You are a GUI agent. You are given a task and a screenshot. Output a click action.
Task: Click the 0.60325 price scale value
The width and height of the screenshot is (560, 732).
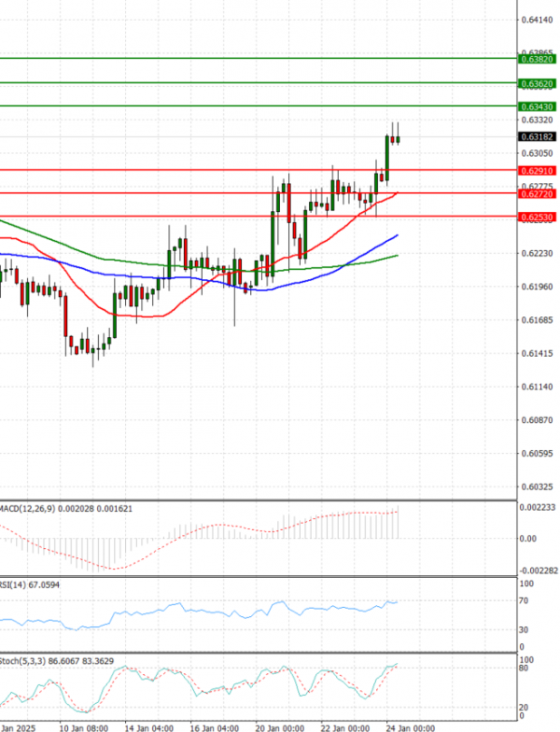[x=537, y=487]
